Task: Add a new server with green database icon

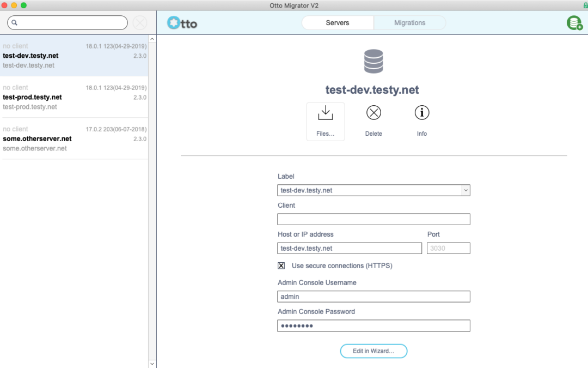Action: 574,23
